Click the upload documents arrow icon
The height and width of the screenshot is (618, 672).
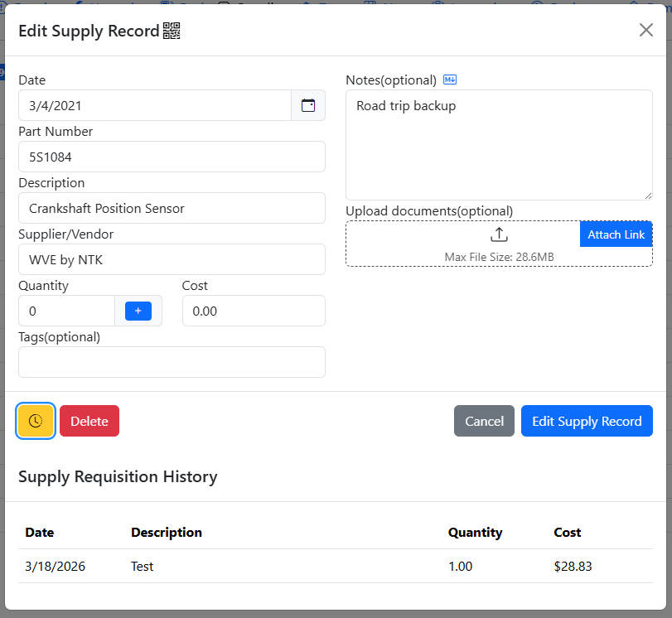[x=499, y=234]
